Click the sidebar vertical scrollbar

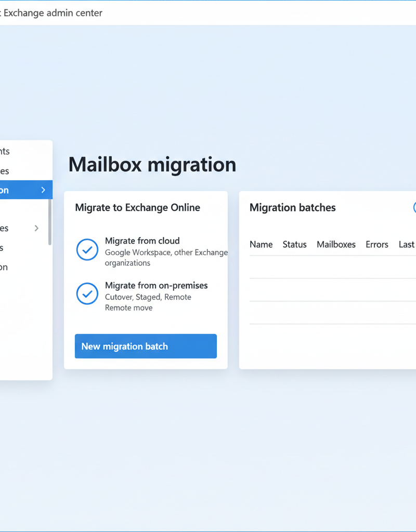click(50, 222)
